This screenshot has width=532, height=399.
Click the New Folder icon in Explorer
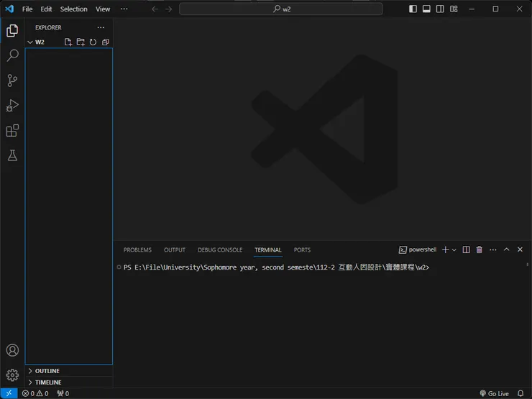(x=81, y=42)
